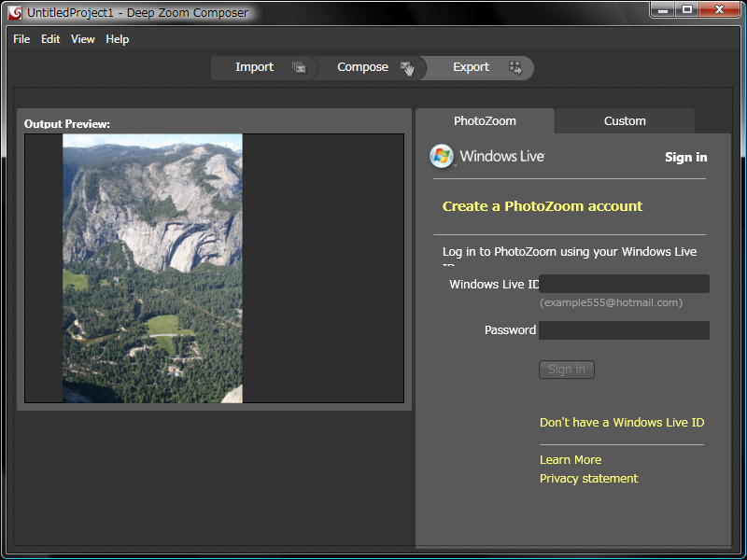Open the View menu
This screenshot has width=747, height=560.
pos(83,39)
